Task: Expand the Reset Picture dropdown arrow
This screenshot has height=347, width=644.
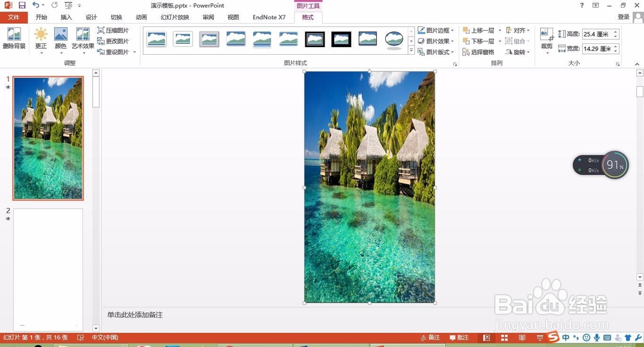Action: coord(135,52)
